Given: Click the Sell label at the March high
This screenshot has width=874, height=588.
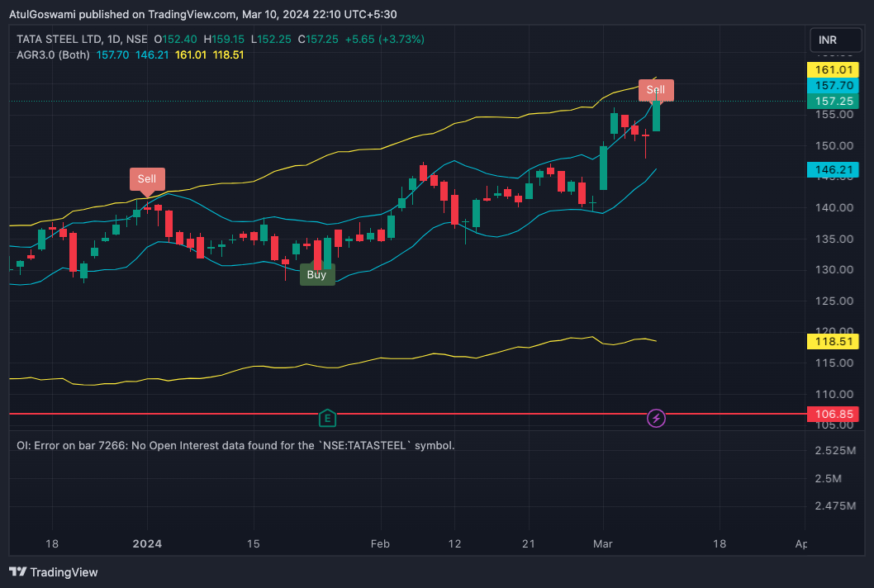Looking at the screenshot, I should (x=656, y=90).
